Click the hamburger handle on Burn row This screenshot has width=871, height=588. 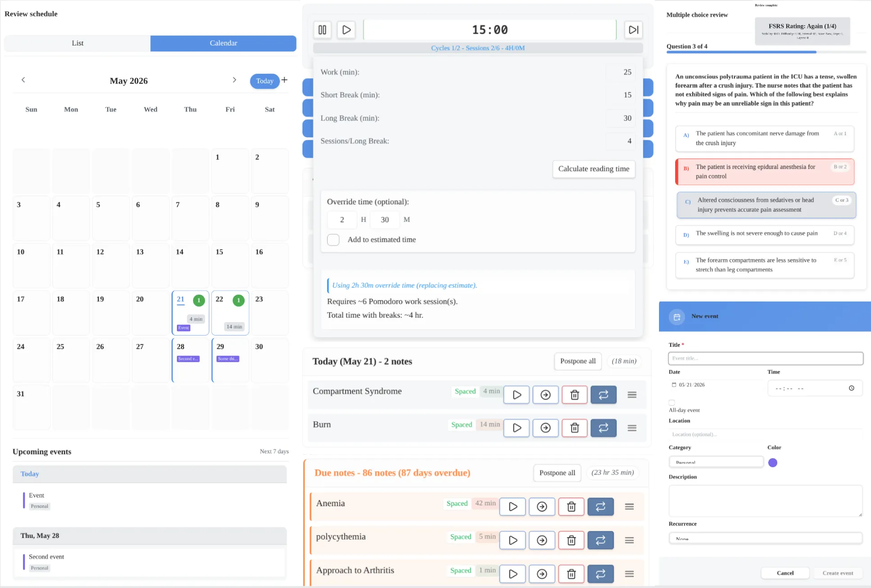coord(632,428)
